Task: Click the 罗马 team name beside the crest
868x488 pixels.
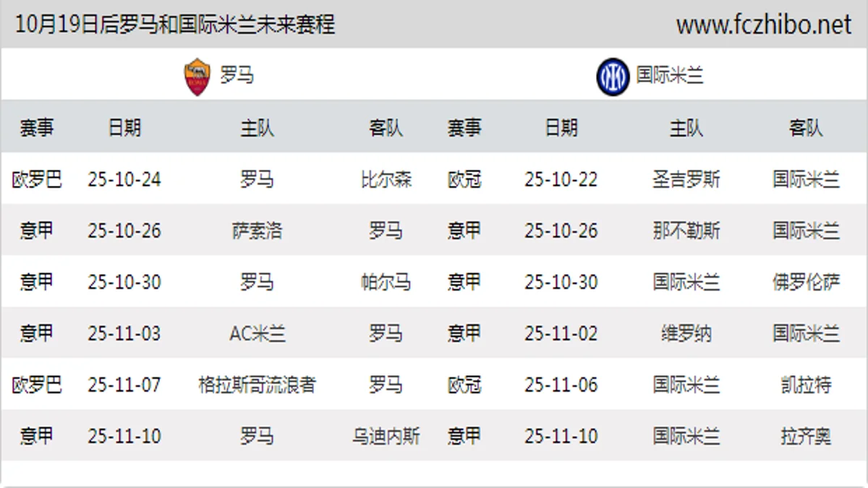Action: point(237,75)
